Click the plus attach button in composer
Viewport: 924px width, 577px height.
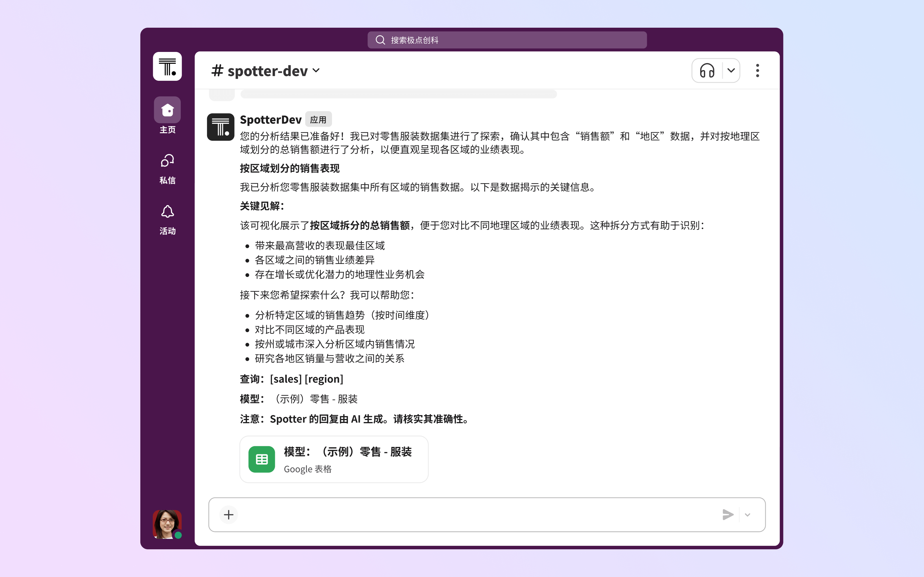pyautogui.click(x=228, y=514)
